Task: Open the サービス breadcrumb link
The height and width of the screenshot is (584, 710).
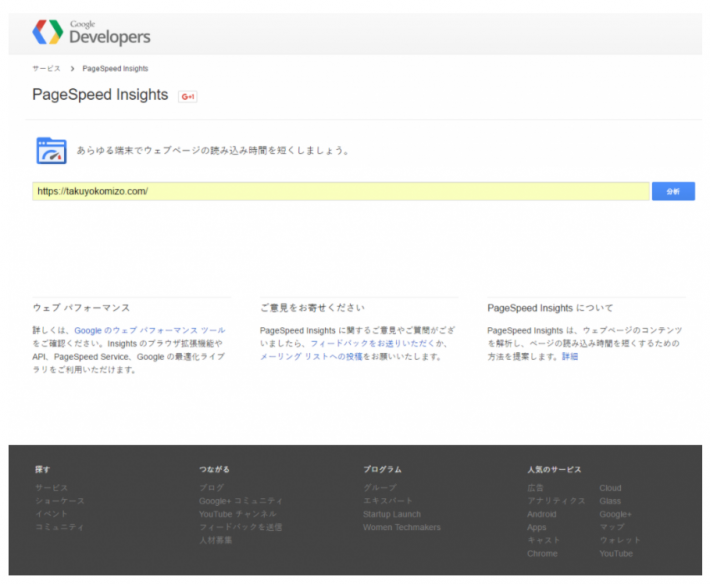Action: 47,68
